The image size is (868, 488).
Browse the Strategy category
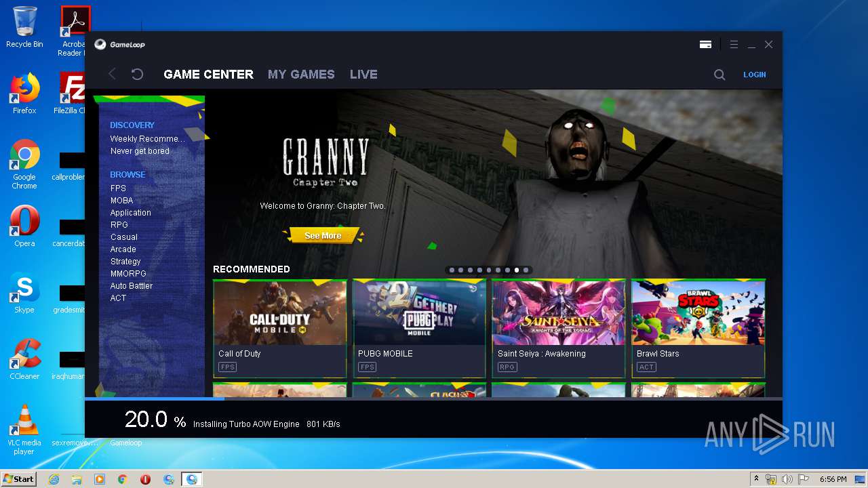(x=125, y=262)
